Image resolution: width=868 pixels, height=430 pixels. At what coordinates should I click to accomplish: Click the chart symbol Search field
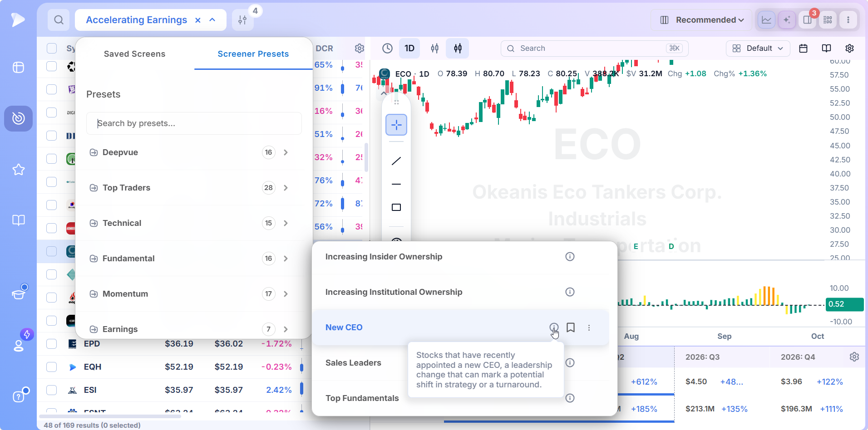pos(595,49)
